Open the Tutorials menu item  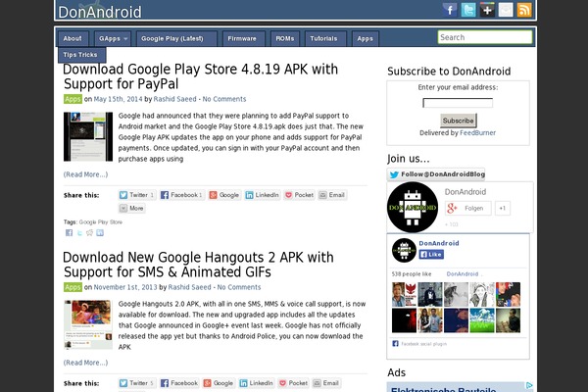(325, 38)
